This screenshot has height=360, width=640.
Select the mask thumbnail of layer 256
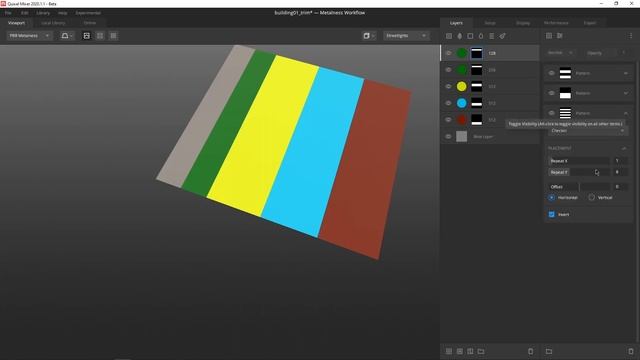click(x=476, y=70)
